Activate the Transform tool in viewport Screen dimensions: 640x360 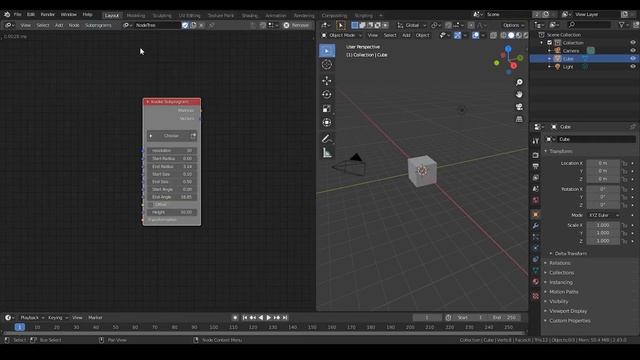point(327,122)
